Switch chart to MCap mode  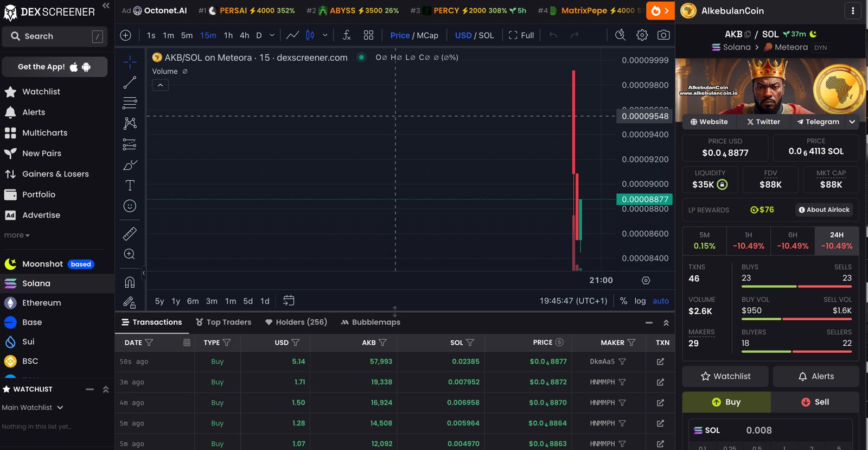point(427,35)
